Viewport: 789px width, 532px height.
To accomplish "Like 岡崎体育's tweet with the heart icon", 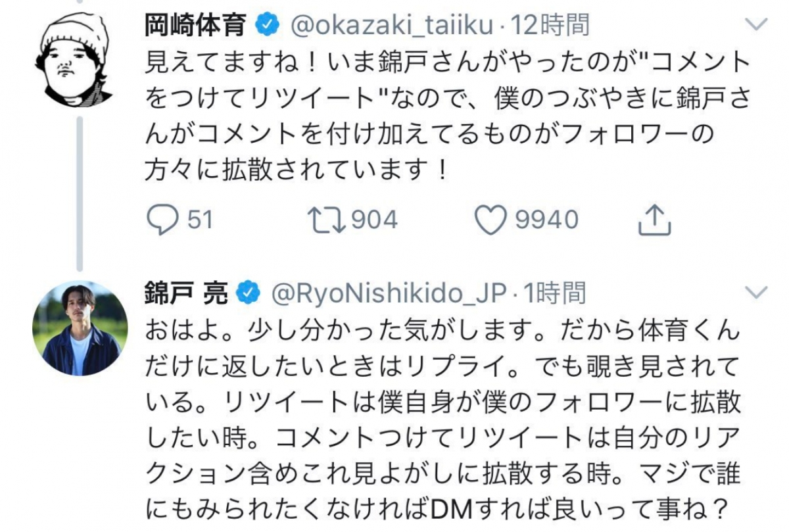I will pyautogui.click(x=490, y=220).
